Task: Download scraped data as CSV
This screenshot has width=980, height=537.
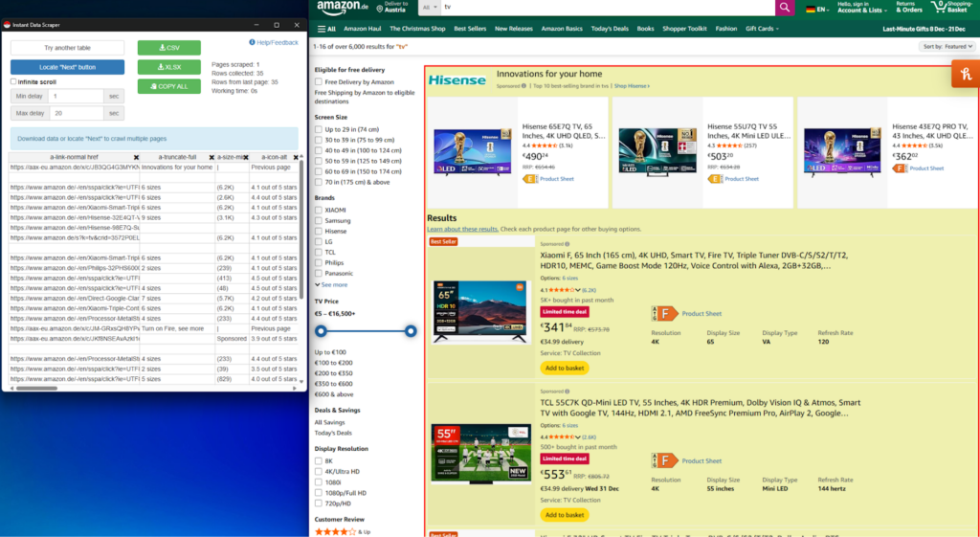Action: (168, 48)
